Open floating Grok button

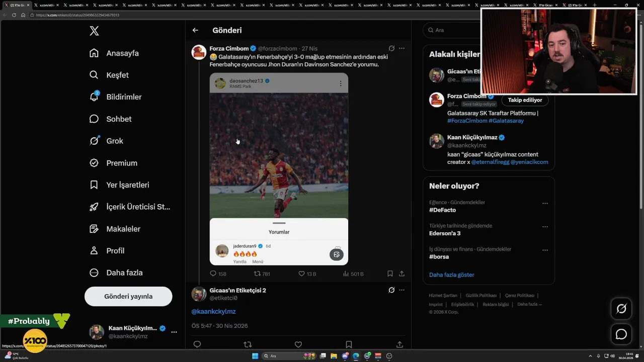(x=621, y=309)
